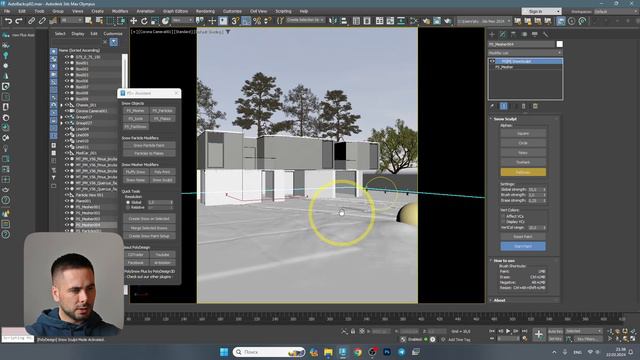This screenshot has width=640, height=360.
Task: Click the Mirror tool icon
Action: pos(333,21)
